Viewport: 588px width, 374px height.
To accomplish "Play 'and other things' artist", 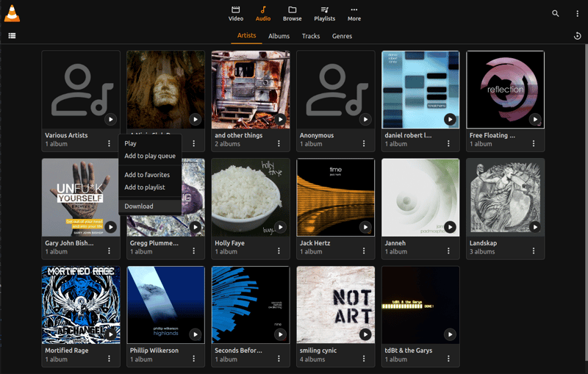I will coord(280,120).
